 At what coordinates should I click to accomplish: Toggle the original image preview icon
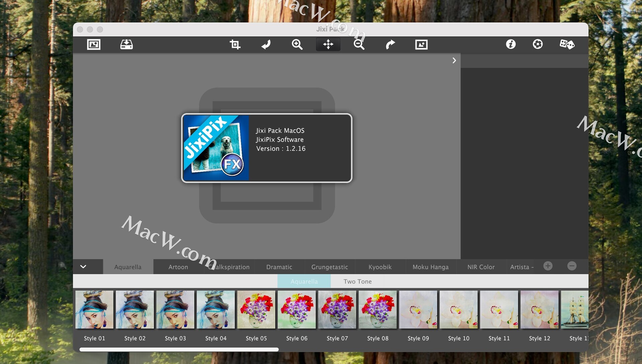pyautogui.click(x=421, y=44)
